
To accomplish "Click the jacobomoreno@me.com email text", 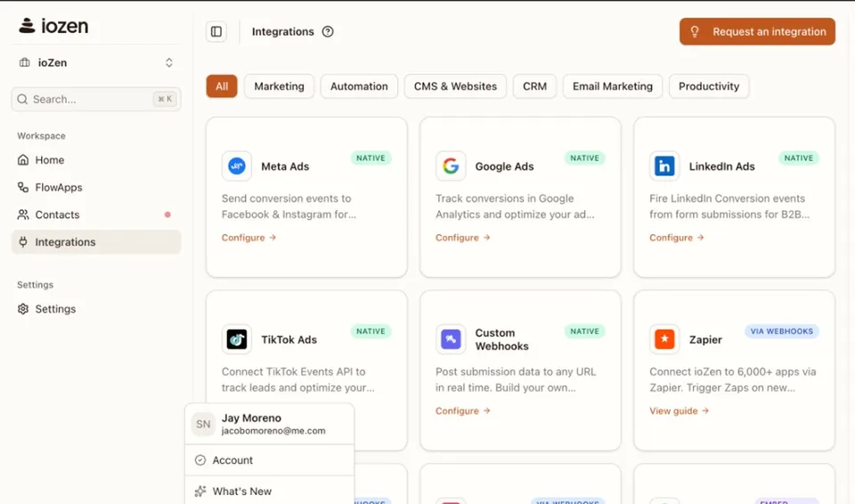I will (x=273, y=430).
